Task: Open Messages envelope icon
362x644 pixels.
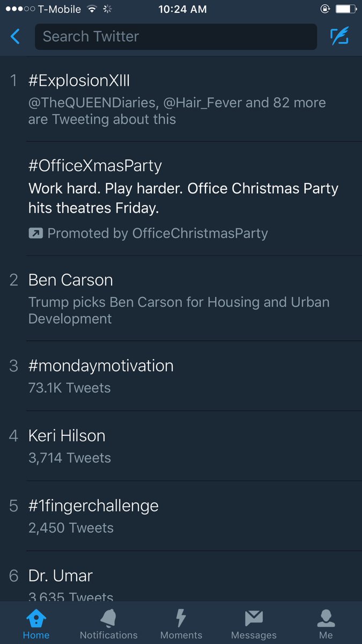Action: [254, 618]
